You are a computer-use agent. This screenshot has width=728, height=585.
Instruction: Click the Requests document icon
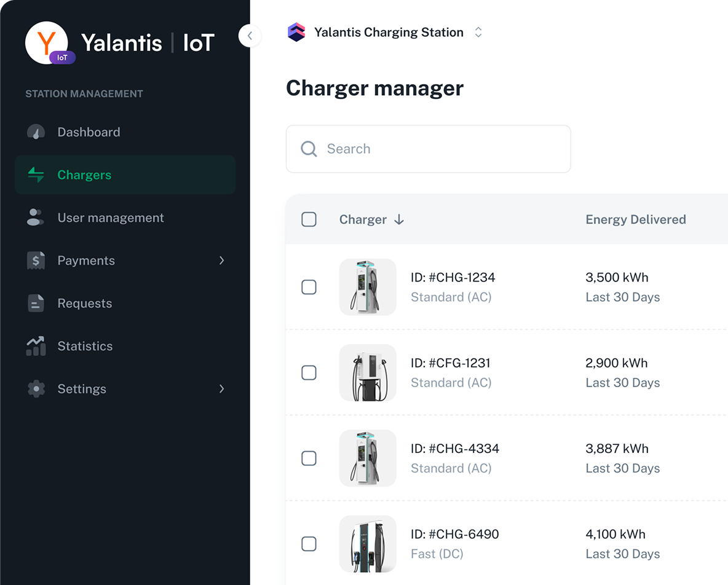tap(36, 304)
